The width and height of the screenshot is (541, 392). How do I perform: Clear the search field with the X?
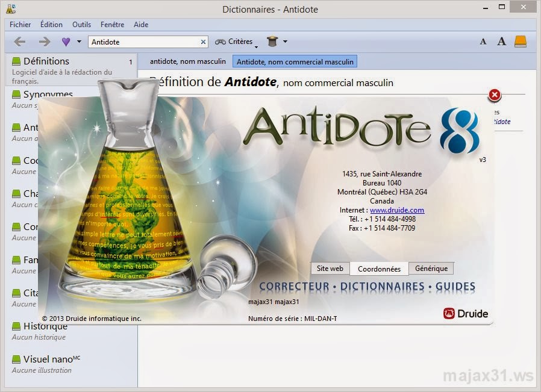point(203,42)
